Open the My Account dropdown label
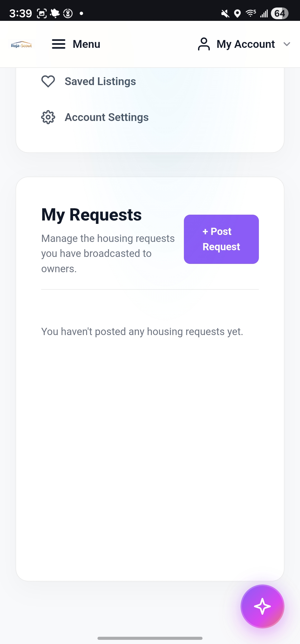 click(x=246, y=44)
